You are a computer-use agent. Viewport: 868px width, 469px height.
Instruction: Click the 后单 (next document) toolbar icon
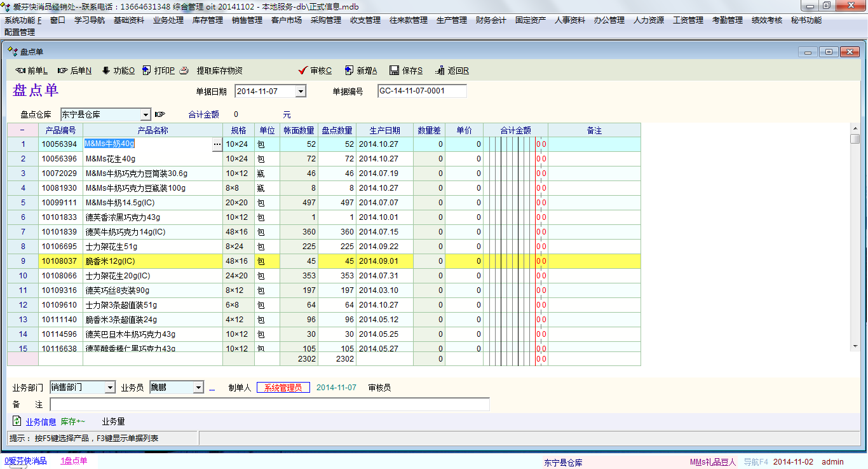tap(63, 71)
